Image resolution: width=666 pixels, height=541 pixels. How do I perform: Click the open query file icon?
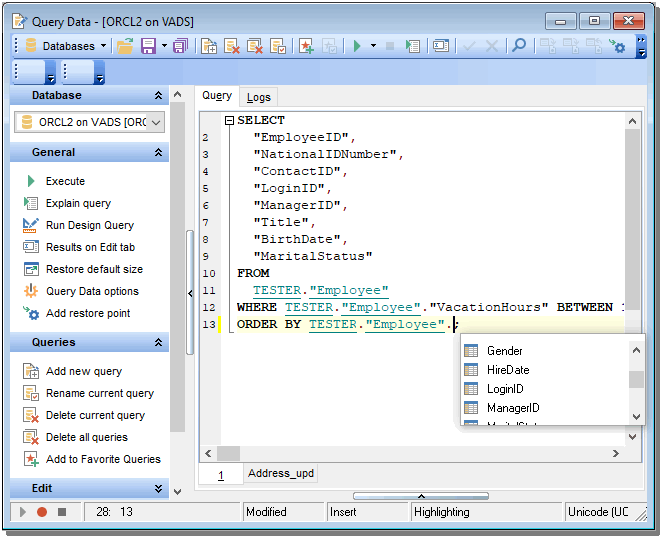[125, 46]
